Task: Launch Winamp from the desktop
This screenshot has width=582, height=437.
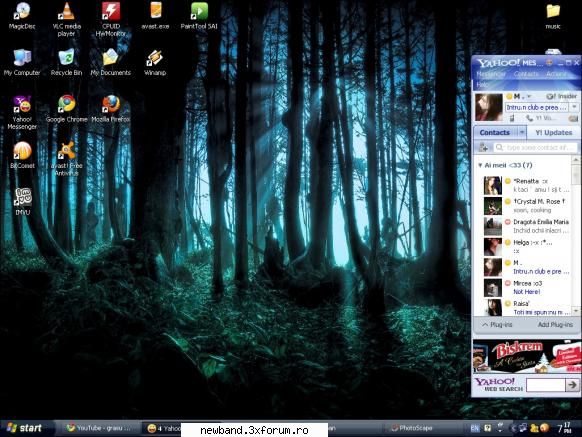Action: [x=155, y=62]
